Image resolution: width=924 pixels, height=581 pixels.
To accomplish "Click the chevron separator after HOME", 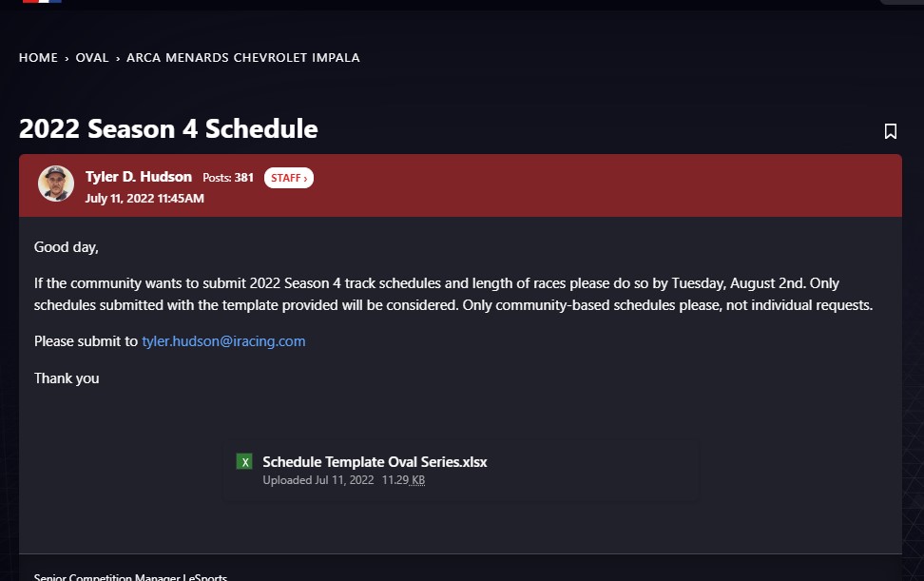I will point(67,58).
